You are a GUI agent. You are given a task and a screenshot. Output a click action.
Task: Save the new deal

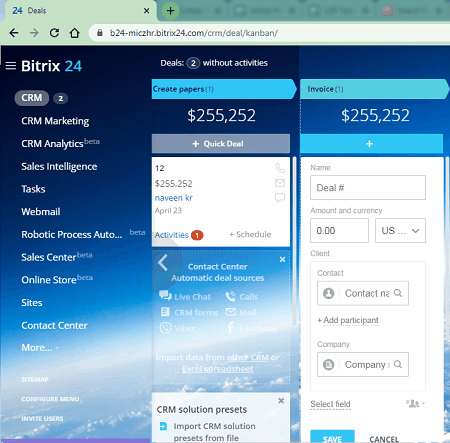332,437
